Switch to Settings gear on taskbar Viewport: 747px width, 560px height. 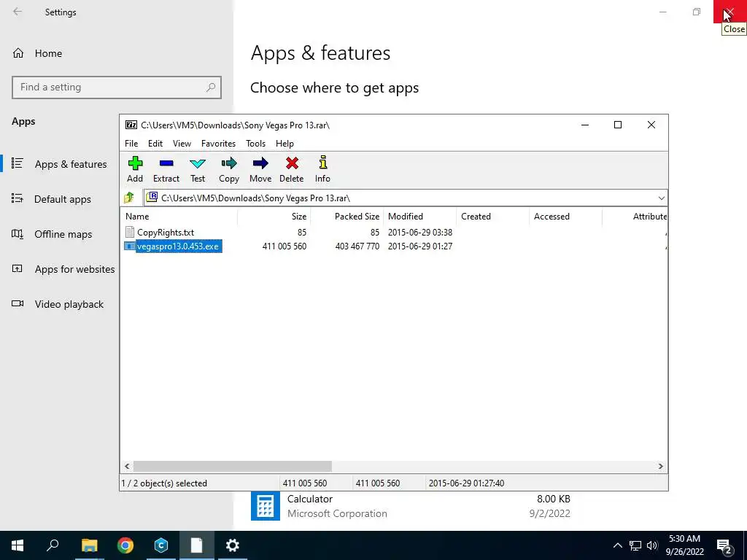pyautogui.click(x=233, y=545)
